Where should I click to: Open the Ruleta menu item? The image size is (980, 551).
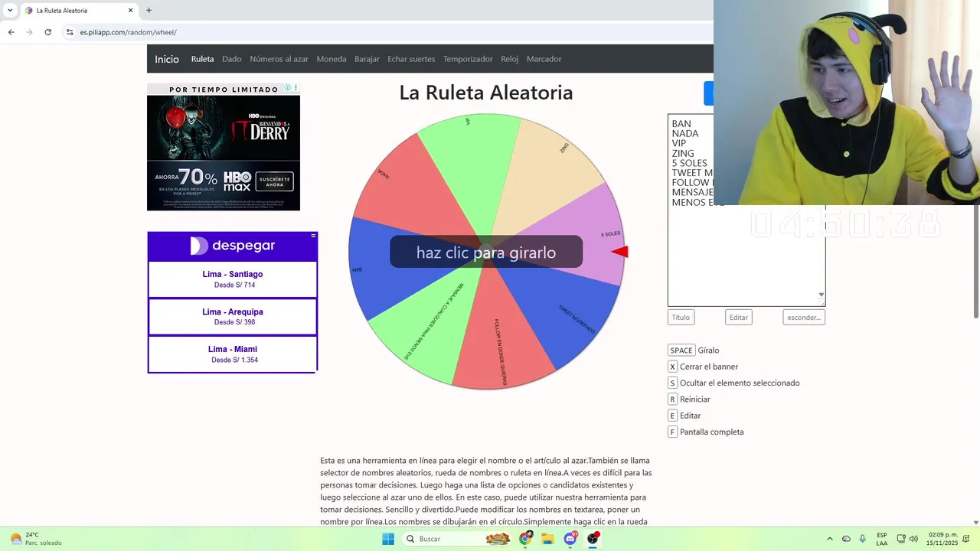tap(202, 59)
